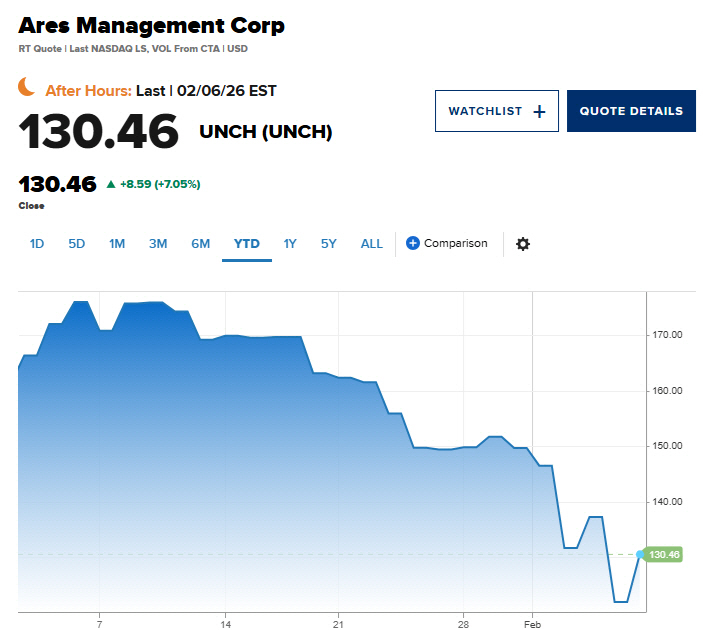Click the 21 date label on x-axis
Viewport: 703px width, 630px height.
pos(338,624)
